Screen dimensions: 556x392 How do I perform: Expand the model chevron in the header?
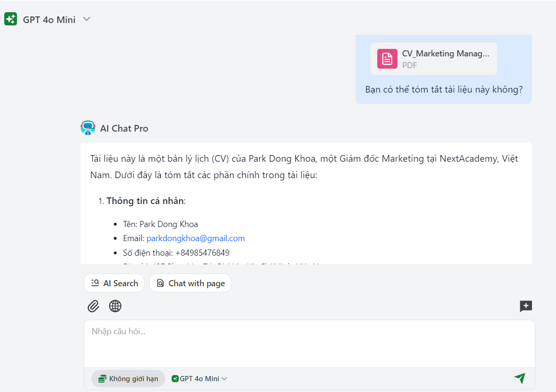click(x=86, y=19)
